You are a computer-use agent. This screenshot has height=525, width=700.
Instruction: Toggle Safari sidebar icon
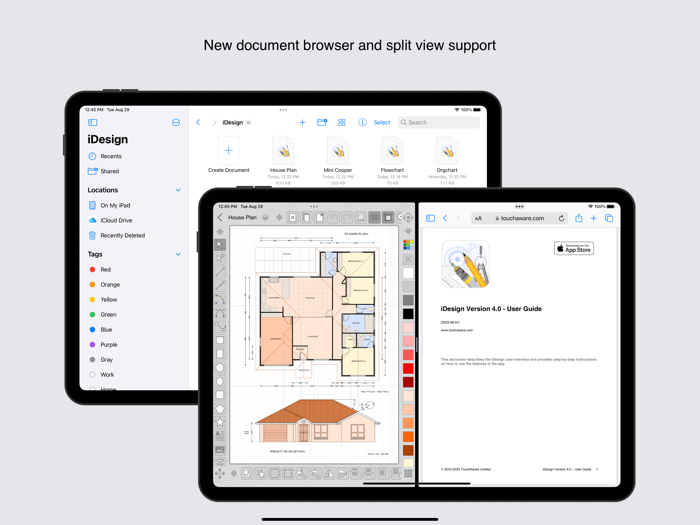pos(430,218)
